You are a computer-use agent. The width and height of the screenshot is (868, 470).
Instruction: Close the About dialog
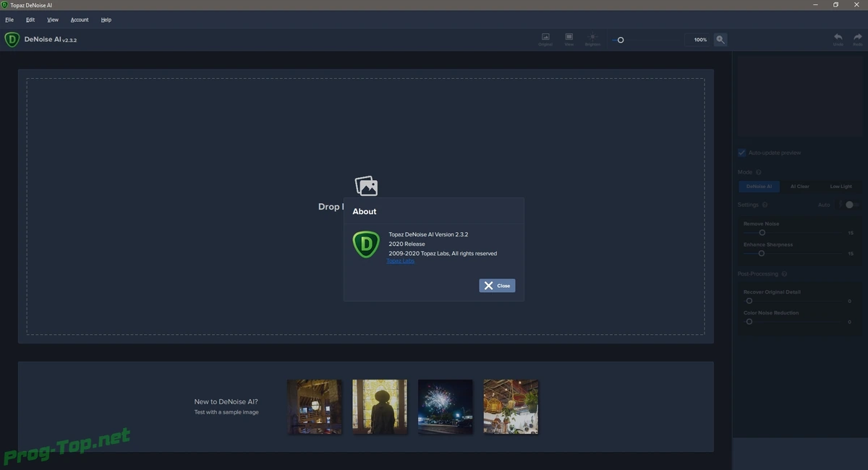click(497, 286)
